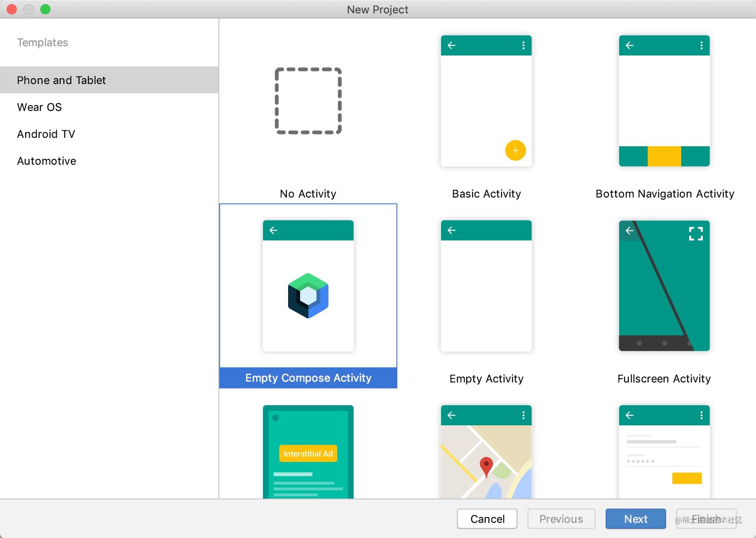The height and width of the screenshot is (538, 756).
Task: Click the Cancel button
Action: [486, 519]
